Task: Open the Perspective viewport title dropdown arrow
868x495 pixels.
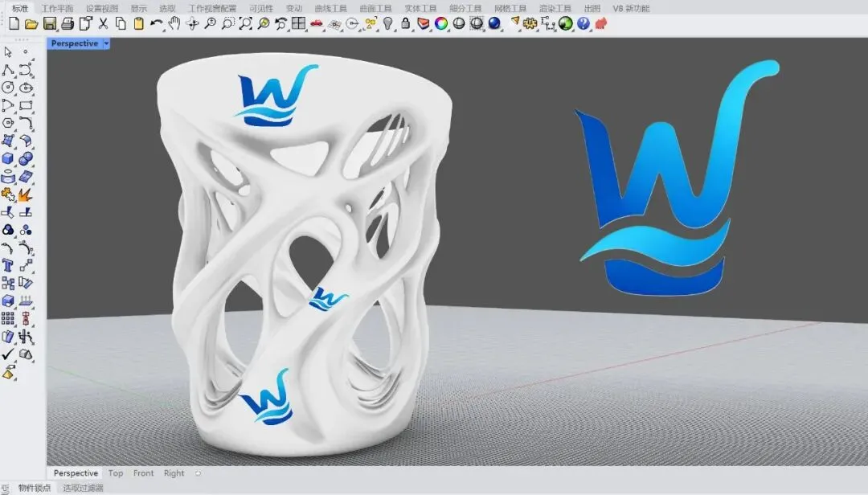Action: [x=106, y=43]
